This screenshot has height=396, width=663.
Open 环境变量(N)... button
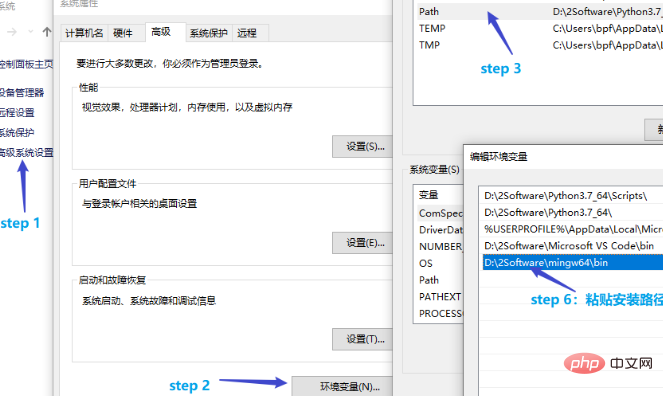pyautogui.click(x=342, y=386)
